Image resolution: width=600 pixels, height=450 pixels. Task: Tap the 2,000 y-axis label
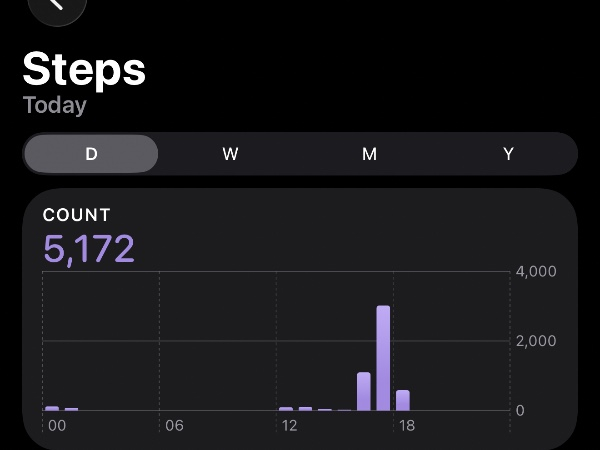coord(535,341)
